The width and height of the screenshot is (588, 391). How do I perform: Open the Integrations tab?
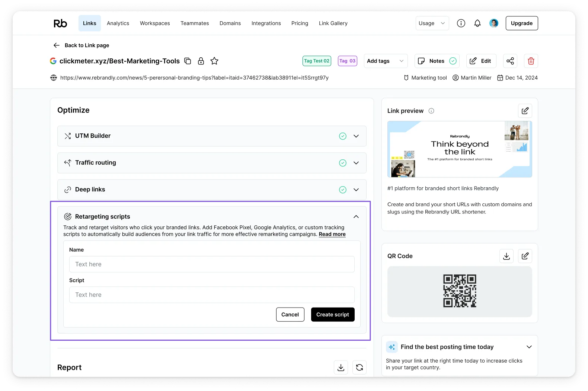pos(266,23)
